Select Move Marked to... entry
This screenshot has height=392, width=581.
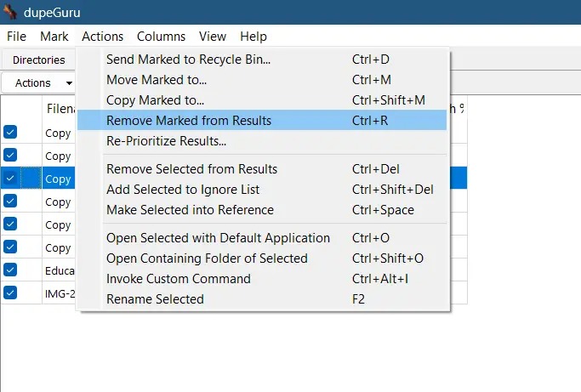click(262, 80)
